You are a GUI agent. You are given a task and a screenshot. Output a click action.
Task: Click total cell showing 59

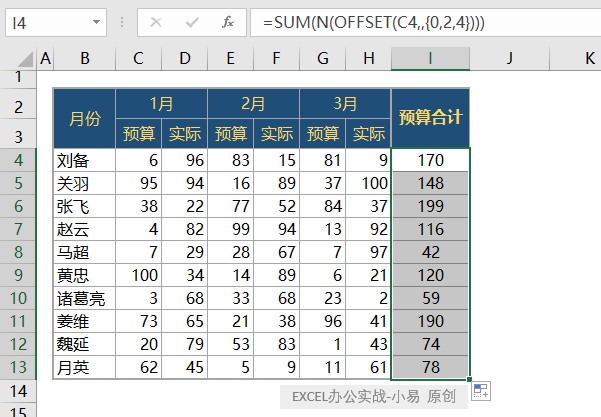pos(430,298)
